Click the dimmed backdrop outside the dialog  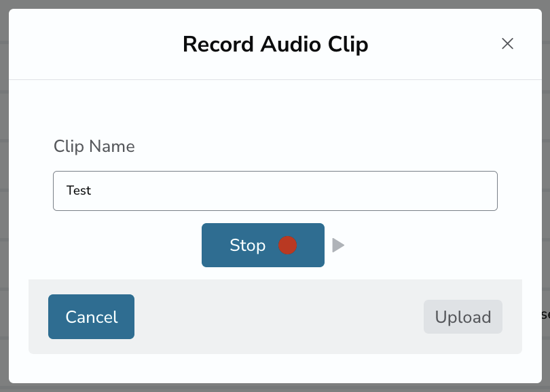point(4,196)
